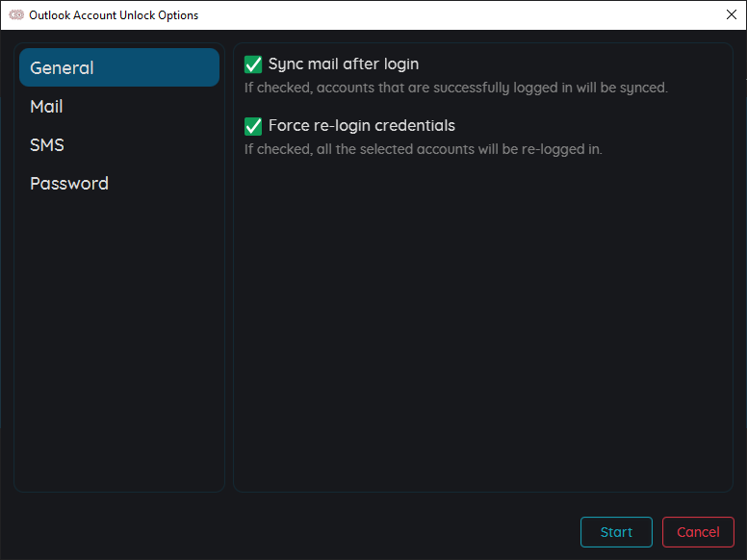Uncheck the Sync mail after login checkbox
This screenshot has width=747, height=560.
(x=253, y=64)
